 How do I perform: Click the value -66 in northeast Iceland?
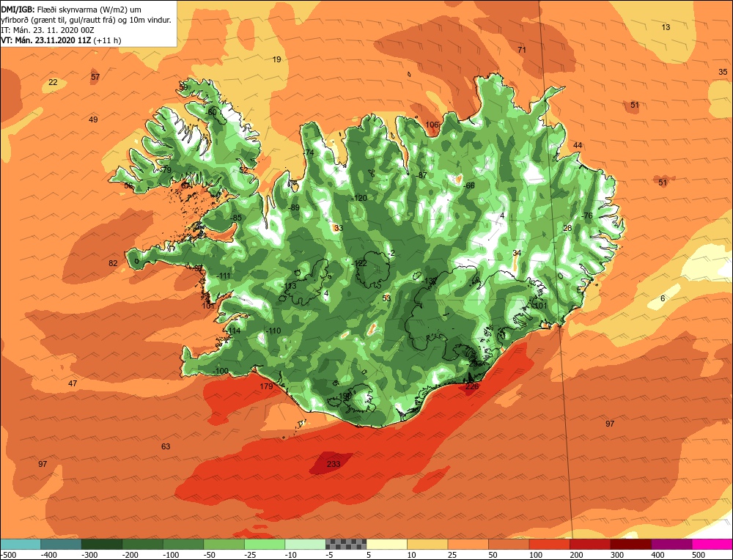coord(468,185)
